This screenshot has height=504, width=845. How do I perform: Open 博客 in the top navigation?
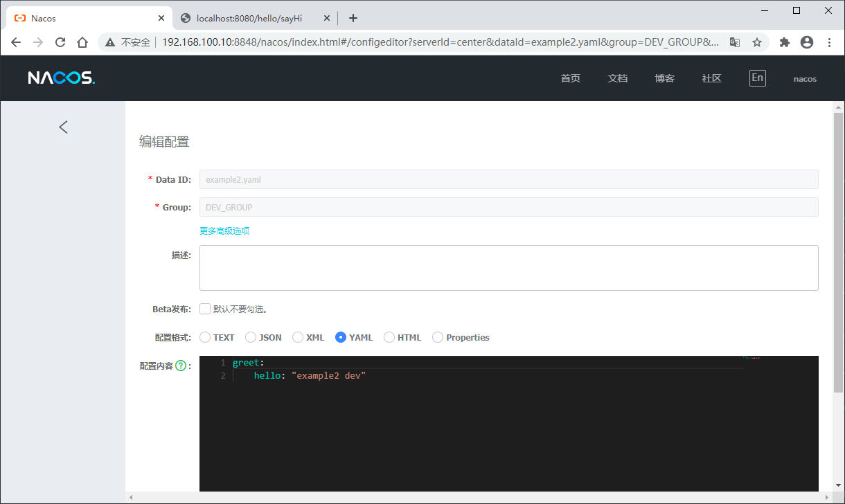[x=665, y=78]
